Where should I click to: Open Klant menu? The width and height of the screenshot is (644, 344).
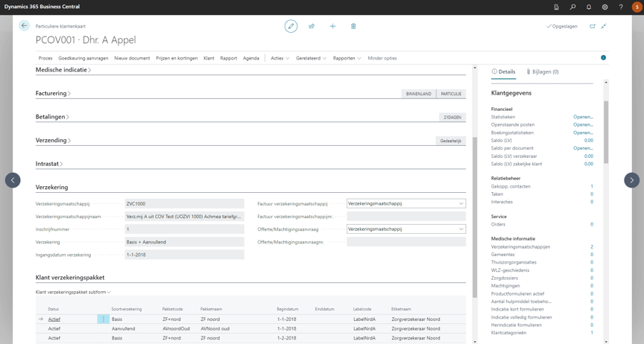209,58
